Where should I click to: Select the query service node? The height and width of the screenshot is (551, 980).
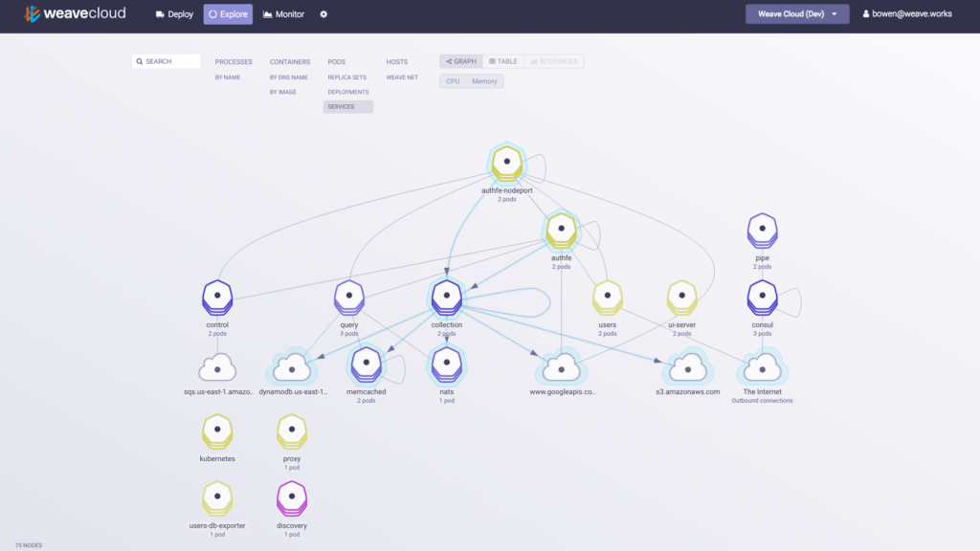pos(348,297)
